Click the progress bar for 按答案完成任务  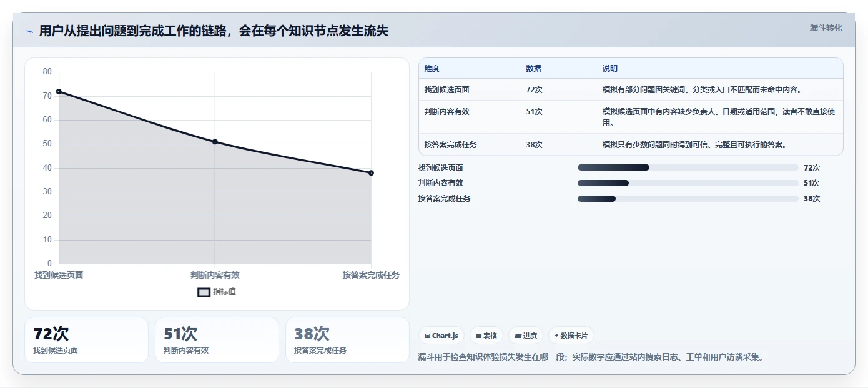pyautogui.click(x=688, y=199)
